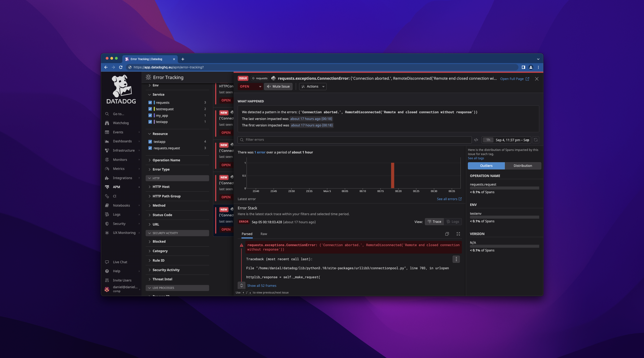This screenshot has width=644, height=358.
Task: Open the Go to search icon
Action: [107, 114]
